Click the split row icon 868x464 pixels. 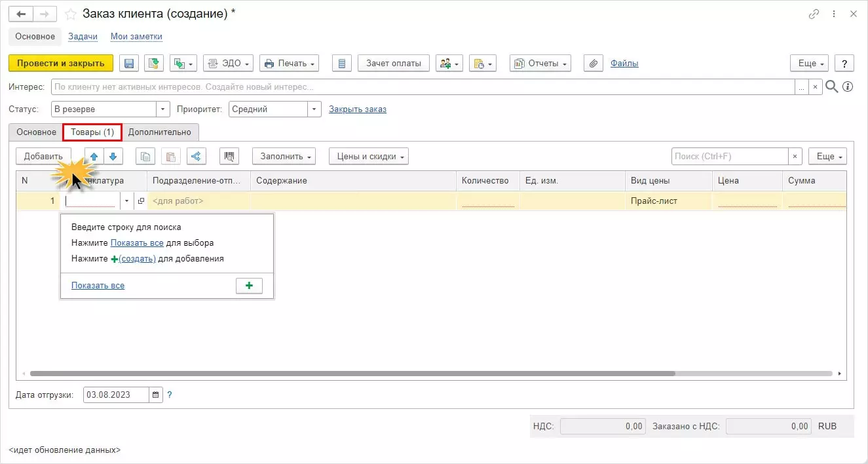(x=196, y=157)
